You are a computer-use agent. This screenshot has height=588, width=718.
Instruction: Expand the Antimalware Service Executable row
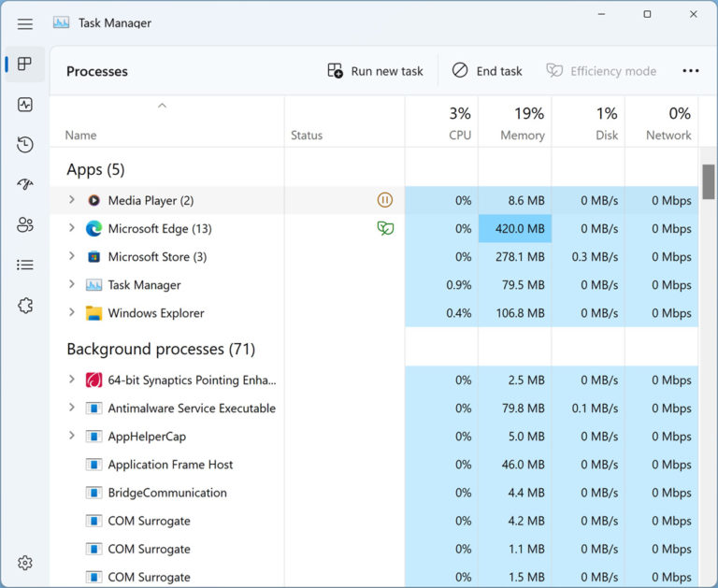click(71, 407)
